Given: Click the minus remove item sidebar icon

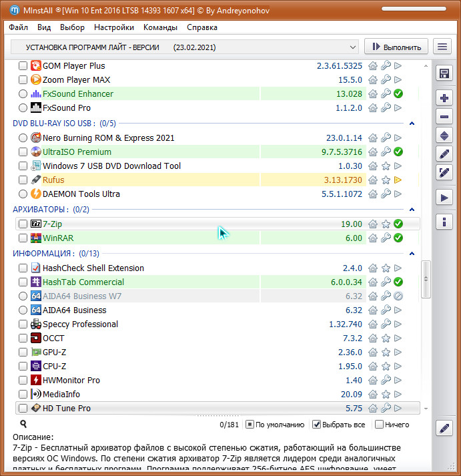Looking at the screenshot, I should 444,117.
